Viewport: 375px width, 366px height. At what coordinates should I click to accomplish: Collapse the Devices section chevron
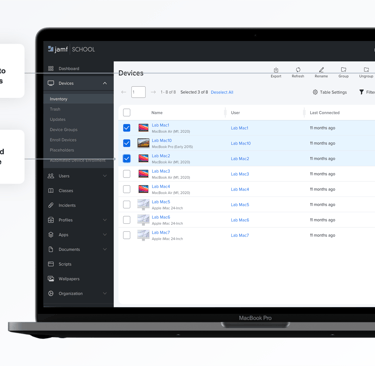click(105, 83)
